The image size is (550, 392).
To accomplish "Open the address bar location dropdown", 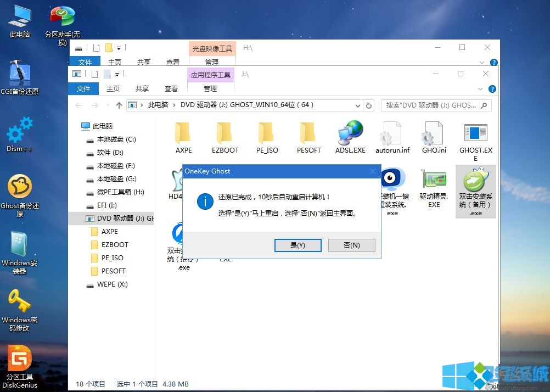I will [358, 105].
